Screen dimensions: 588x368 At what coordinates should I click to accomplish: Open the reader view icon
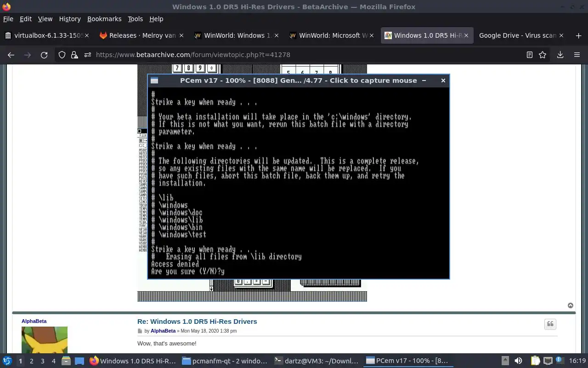point(530,55)
